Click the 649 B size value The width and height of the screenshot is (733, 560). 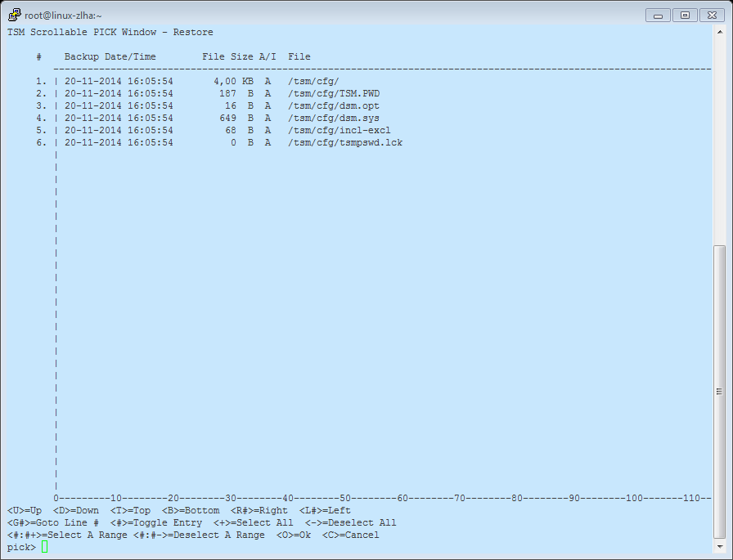[236, 119]
